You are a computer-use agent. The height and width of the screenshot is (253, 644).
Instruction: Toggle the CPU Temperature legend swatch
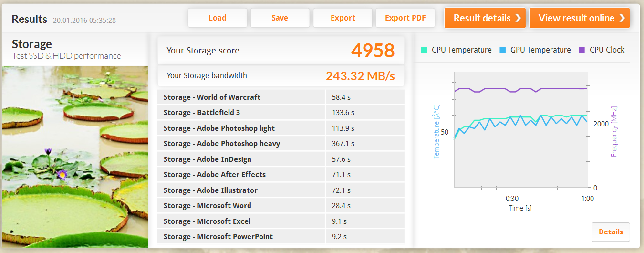point(424,50)
